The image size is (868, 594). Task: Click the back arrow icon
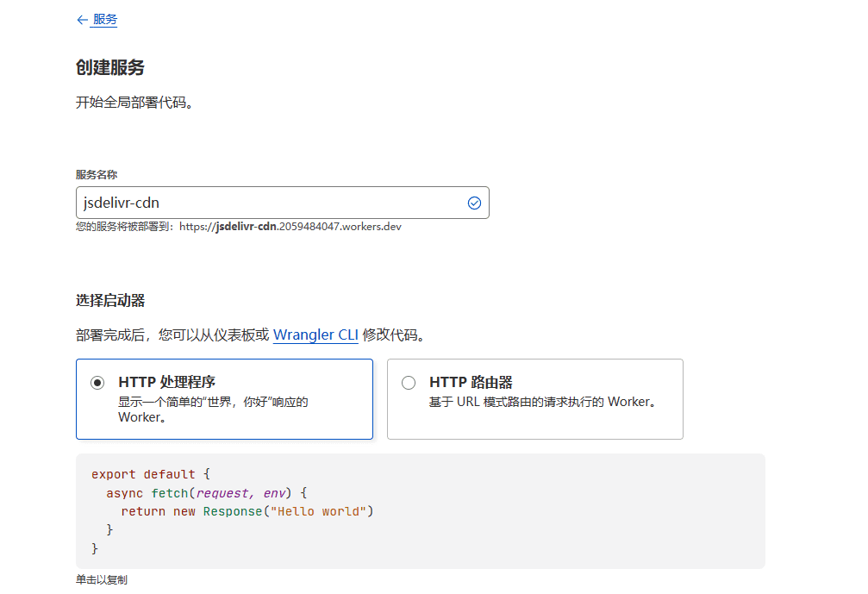(x=82, y=20)
